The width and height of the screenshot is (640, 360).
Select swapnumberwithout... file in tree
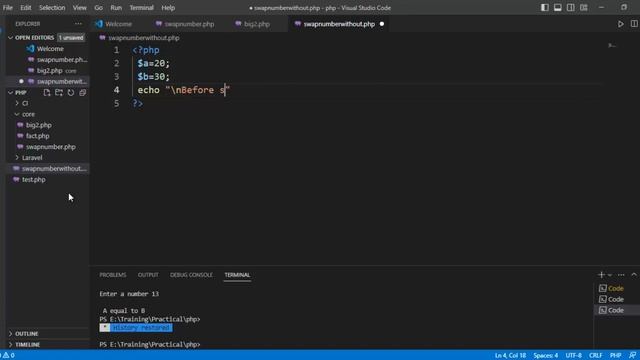pyautogui.click(x=54, y=169)
